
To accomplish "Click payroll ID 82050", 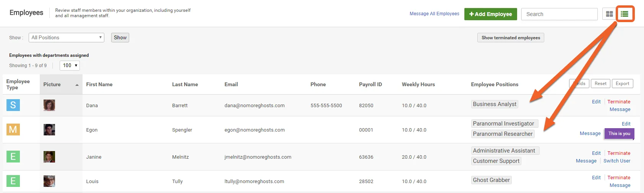I will (366, 105).
